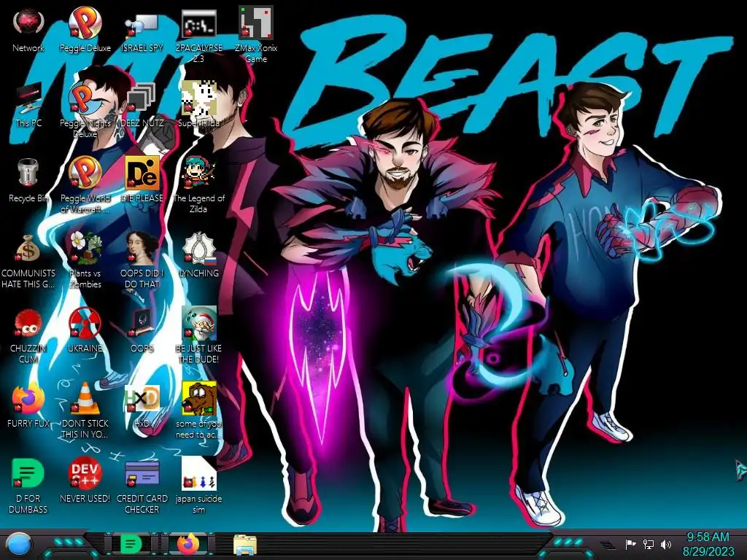Click the 9:58 AM clock and date
Image resolution: width=747 pixels, height=560 pixels.
pyautogui.click(x=708, y=544)
